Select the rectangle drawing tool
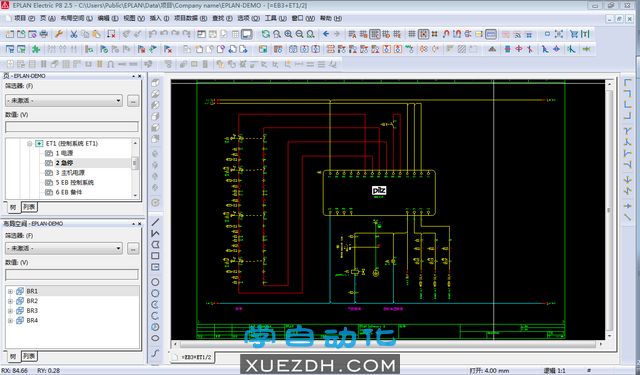This screenshot has height=375, width=640. pos(155,256)
